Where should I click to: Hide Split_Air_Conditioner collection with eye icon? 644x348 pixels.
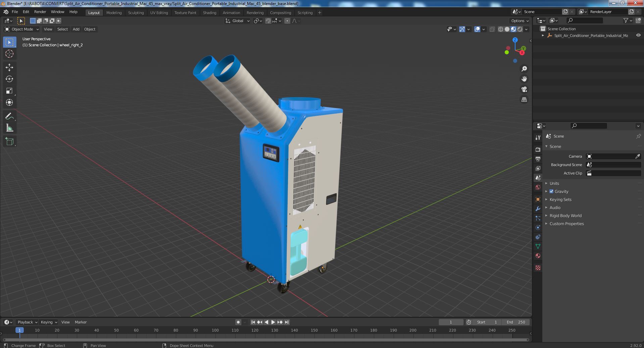(638, 35)
